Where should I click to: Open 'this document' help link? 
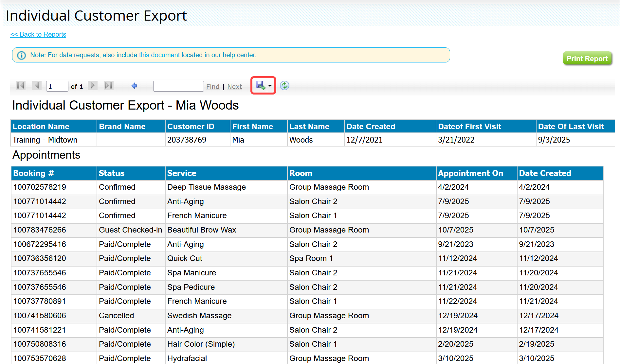(x=159, y=55)
